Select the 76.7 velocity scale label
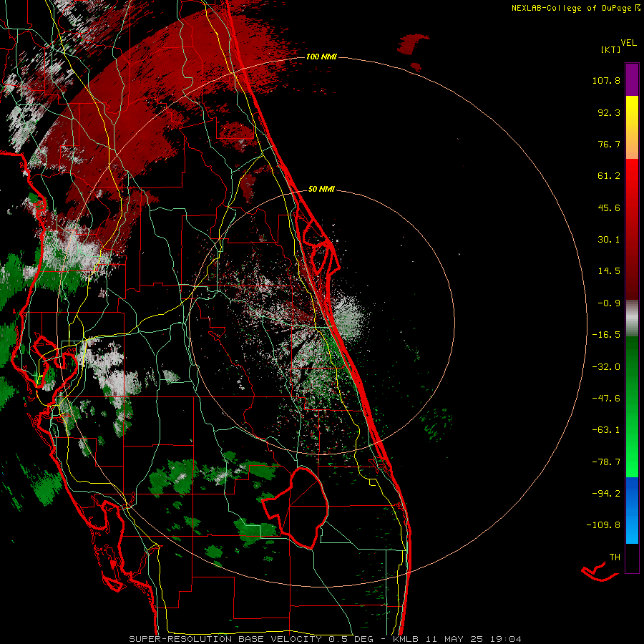This screenshot has width=644, height=644. tap(609, 144)
